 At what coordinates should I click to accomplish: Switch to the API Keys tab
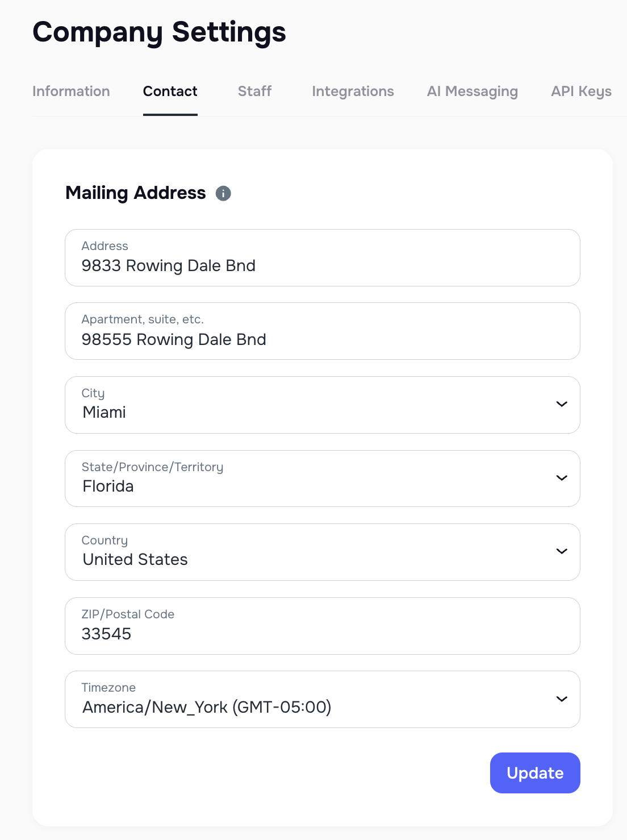[581, 91]
